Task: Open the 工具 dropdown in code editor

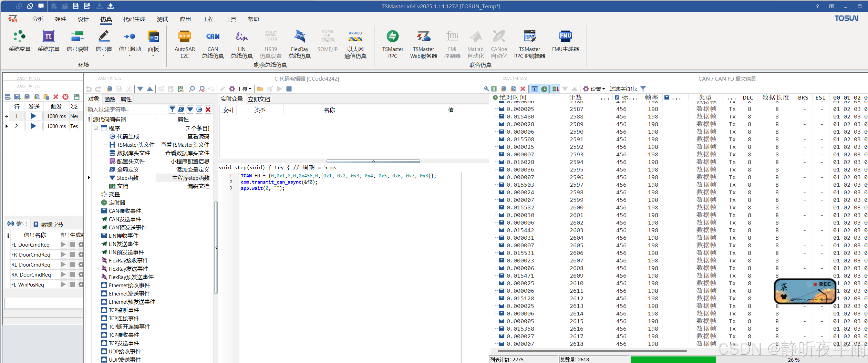Action: click(241, 89)
